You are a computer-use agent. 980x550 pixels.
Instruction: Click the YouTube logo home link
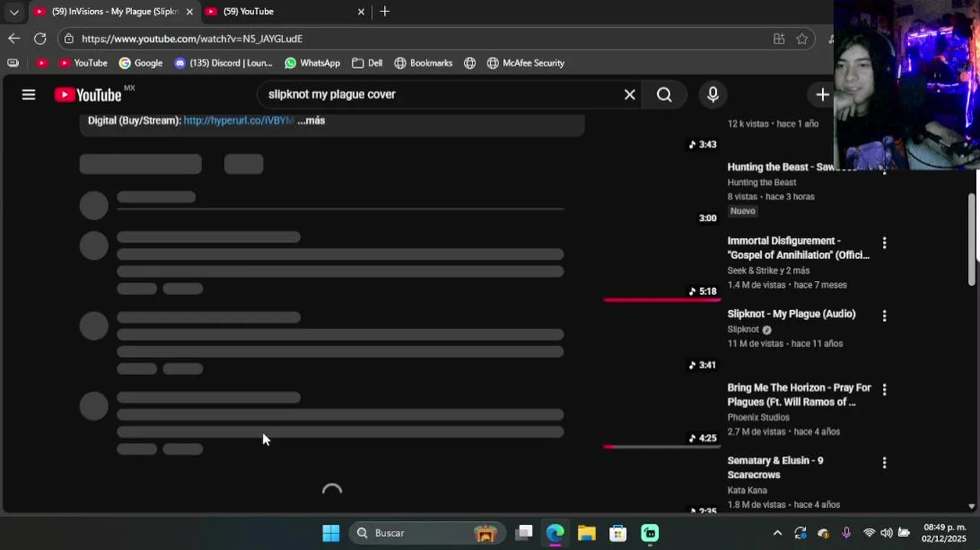click(89, 95)
